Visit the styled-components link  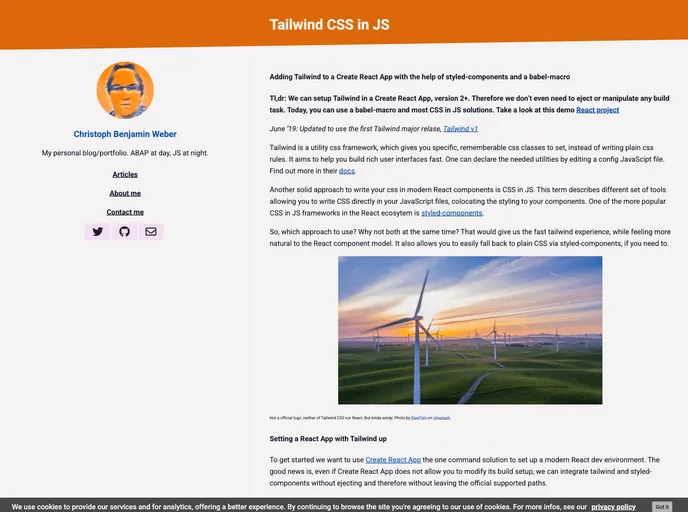pyautogui.click(x=452, y=213)
